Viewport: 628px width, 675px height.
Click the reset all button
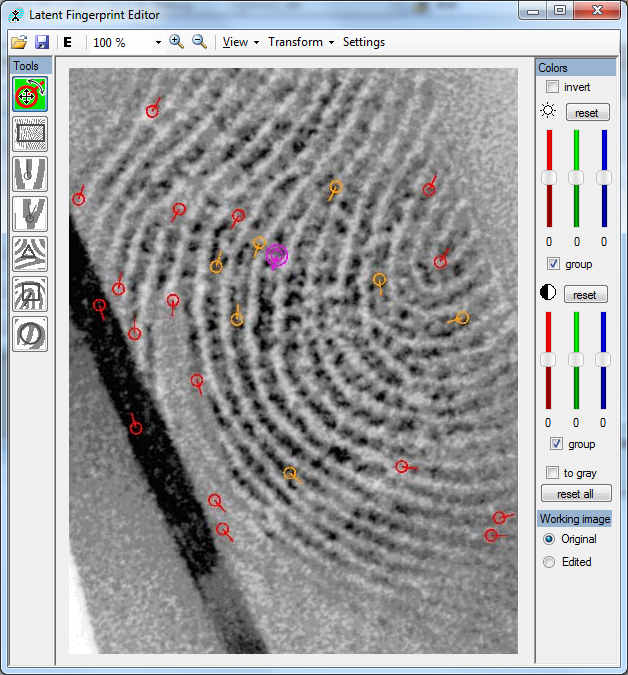click(x=575, y=493)
